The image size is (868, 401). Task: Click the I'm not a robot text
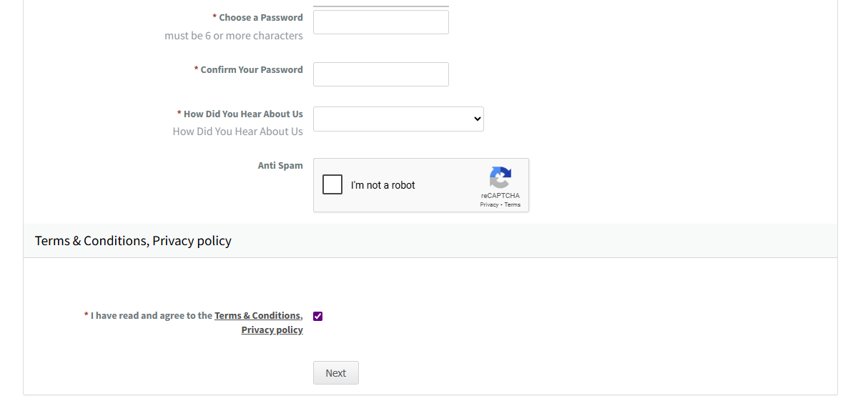click(383, 185)
